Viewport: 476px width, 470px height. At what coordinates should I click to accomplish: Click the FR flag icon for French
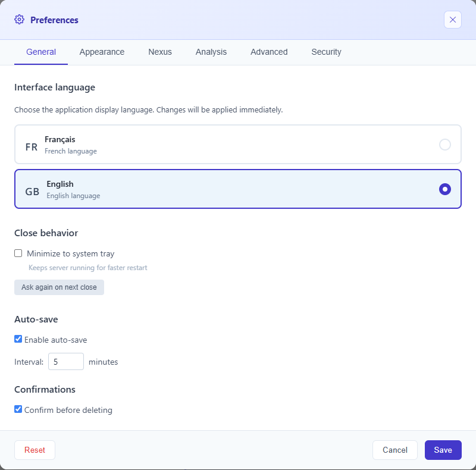click(32, 146)
